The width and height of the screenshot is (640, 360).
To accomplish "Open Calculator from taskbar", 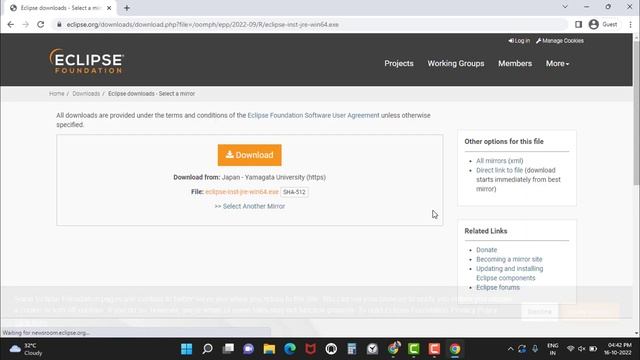I will [x=352, y=349].
